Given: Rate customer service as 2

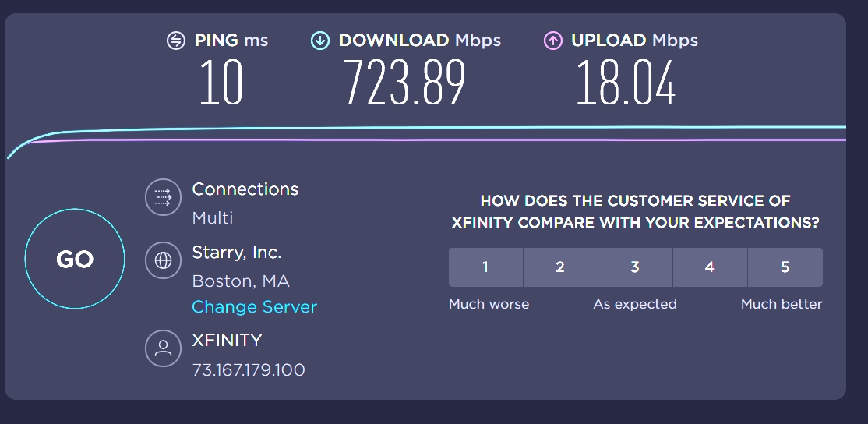Looking at the screenshot, I should [560, 267].
